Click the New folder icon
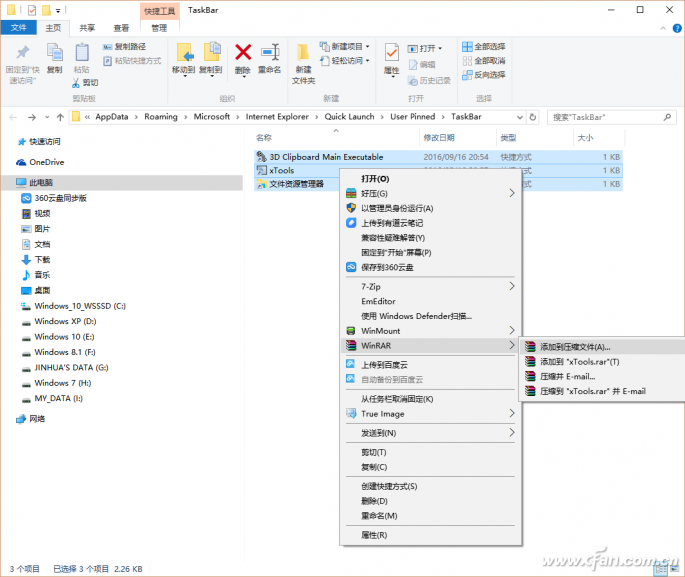The height and width of the screenshot is (577, 685). 303,53
